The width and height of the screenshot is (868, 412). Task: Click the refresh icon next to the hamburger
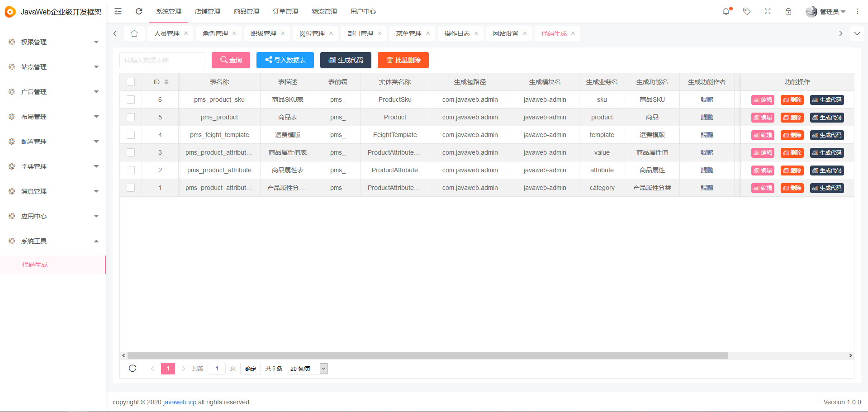click(x=139, y=11)
